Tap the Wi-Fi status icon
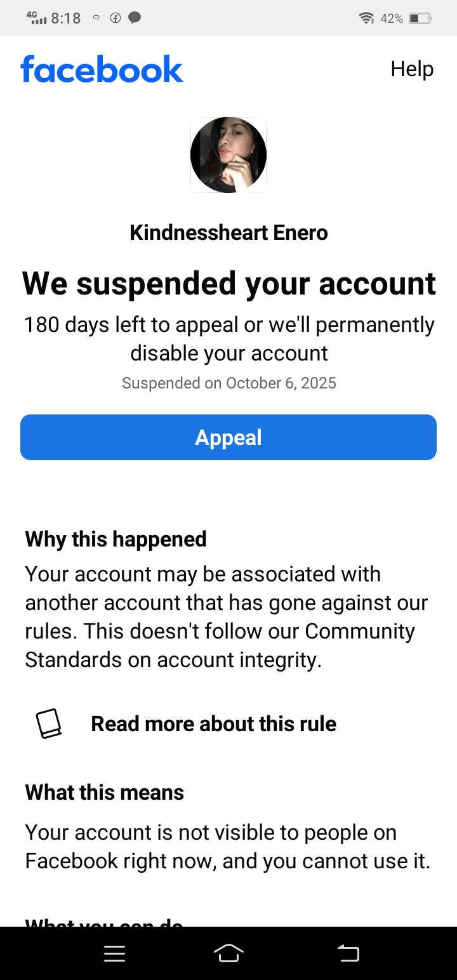The width and height of the screenshot is (457, 980). tap(366, 18)
